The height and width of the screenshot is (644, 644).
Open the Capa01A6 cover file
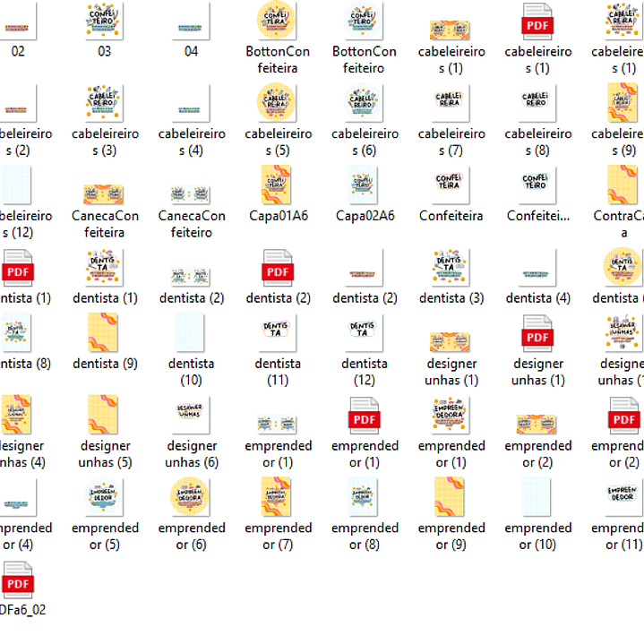(278, 186)
